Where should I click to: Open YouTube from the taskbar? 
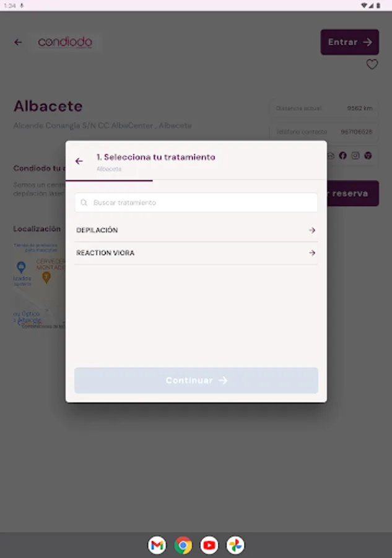click(x=209, y=545)
